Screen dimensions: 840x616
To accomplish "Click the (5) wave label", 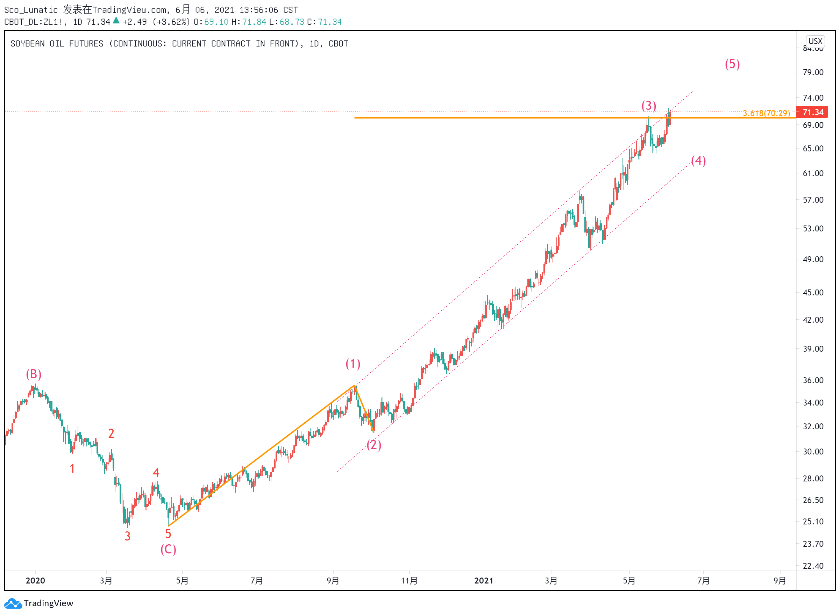I will 732,64.
